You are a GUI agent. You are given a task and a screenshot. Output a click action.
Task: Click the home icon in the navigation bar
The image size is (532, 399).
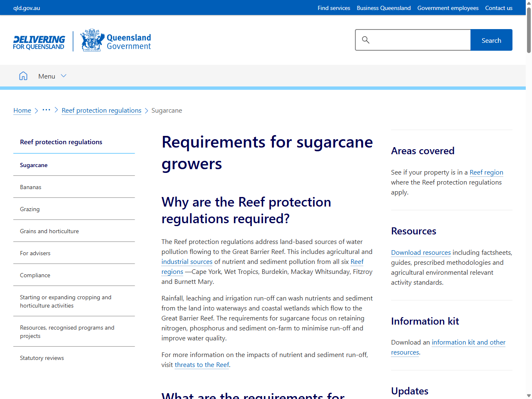click(x=23, y=76)
